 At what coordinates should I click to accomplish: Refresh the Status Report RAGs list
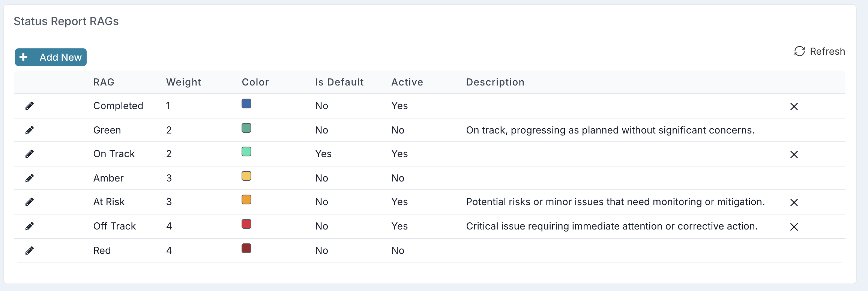click(x=820, y=51)
